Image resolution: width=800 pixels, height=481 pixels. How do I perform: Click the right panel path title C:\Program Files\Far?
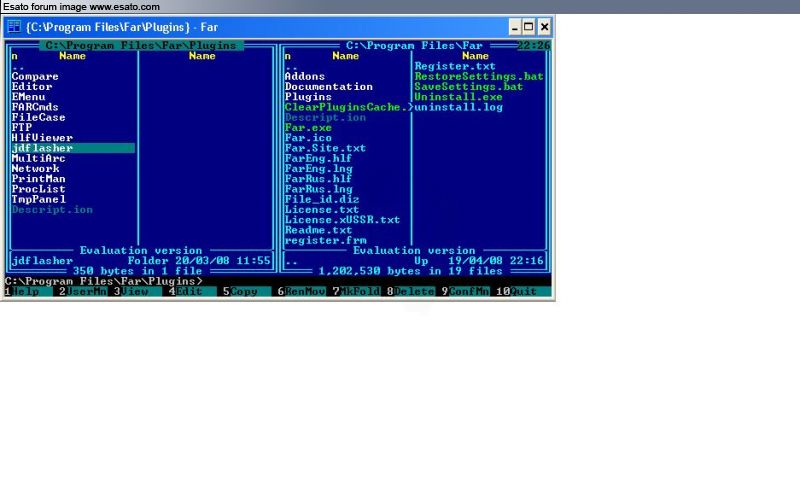point(414,45)
